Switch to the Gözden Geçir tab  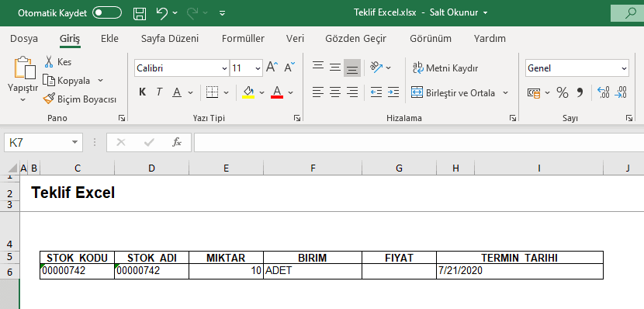tap(355, 39)
